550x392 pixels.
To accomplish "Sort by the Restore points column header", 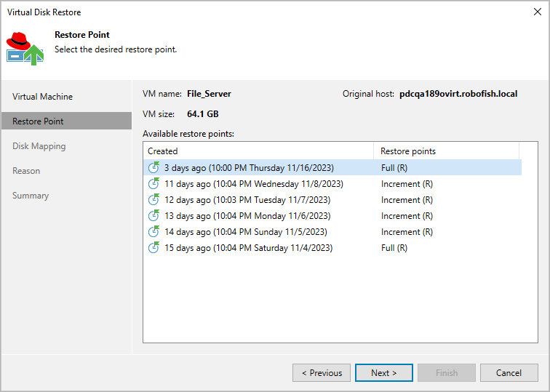I will (446, 151).
